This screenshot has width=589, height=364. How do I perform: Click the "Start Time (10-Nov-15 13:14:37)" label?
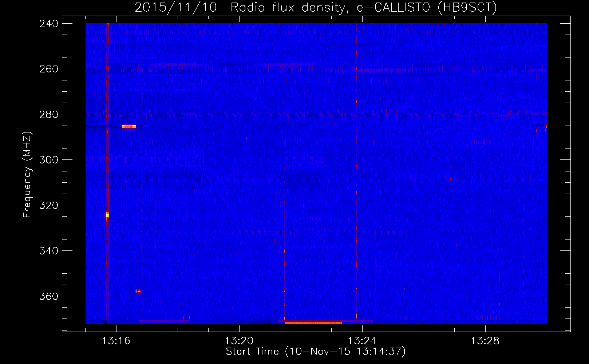(316, 352)
